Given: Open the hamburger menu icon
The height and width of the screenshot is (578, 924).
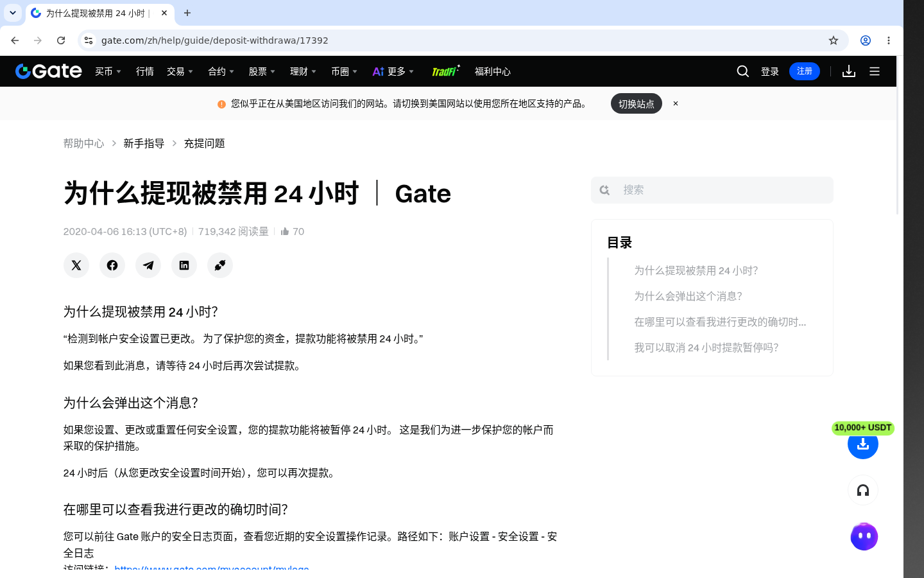Looking at the screenshot, I should point(875,71).
